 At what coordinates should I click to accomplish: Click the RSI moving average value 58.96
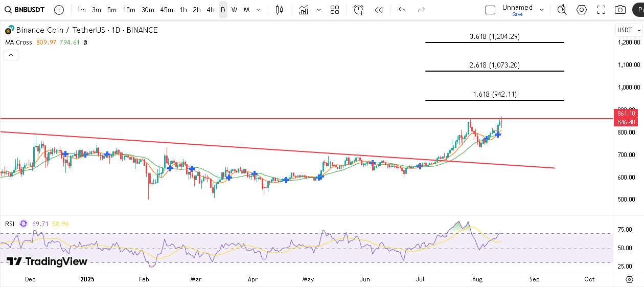tap(60, 224)
